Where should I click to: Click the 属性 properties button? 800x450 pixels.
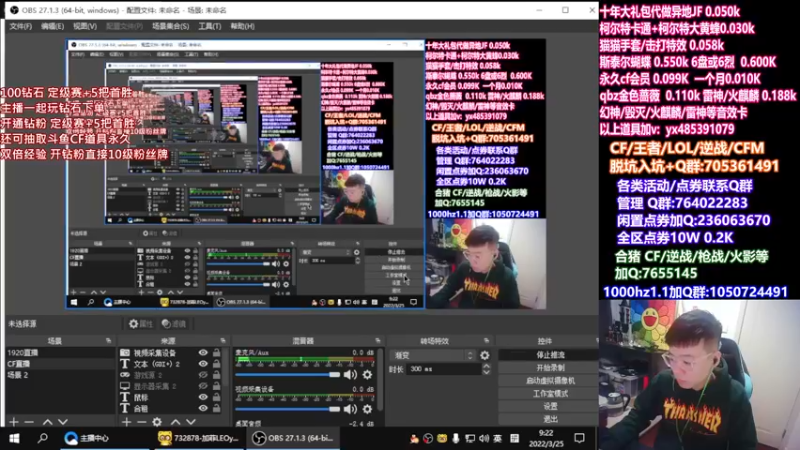(x=140, y=323)
